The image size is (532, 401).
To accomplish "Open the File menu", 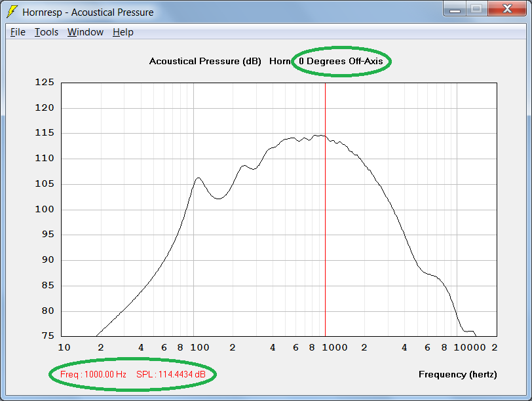I will tap(18, 32).
